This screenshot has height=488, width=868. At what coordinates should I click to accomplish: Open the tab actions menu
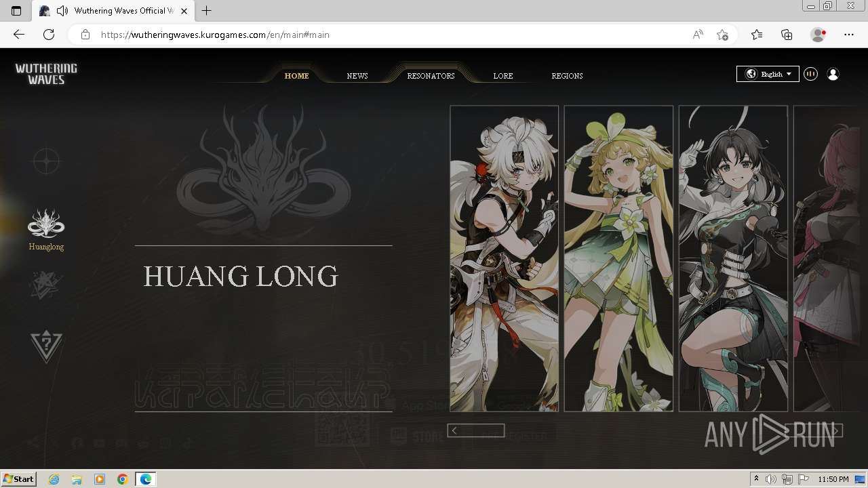[x=16, y=11]
